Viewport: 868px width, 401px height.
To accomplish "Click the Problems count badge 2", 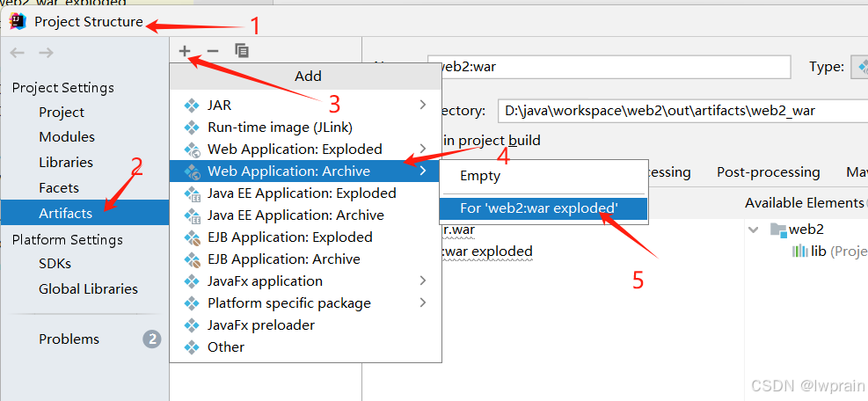I will (x=151, y=339).
